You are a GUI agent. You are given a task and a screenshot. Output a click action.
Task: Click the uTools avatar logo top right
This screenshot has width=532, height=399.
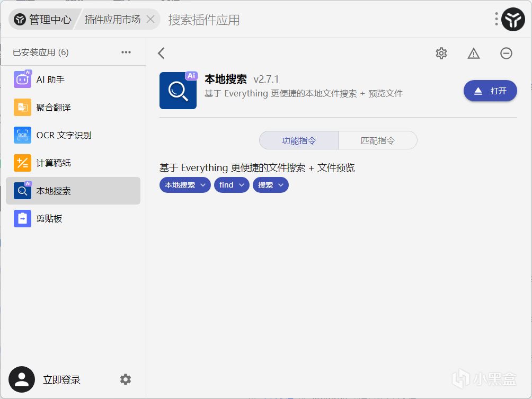pyautogui.click(x=513, y=19)
